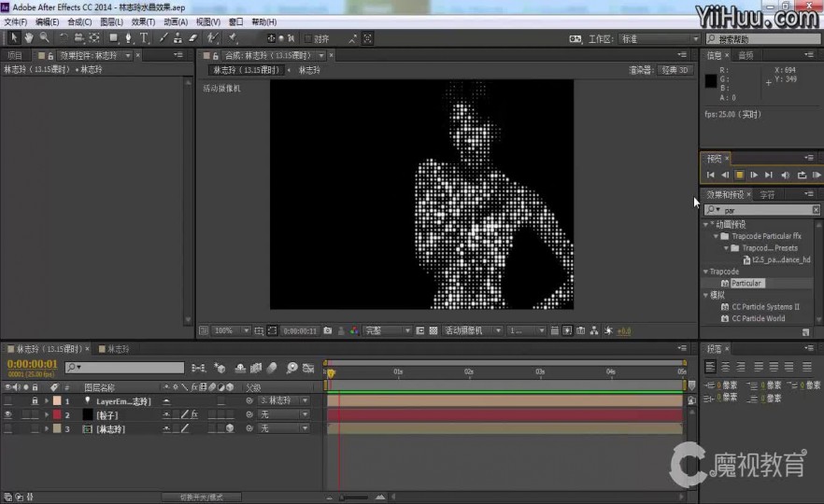Stop playback in Preview panel
This screenshot has width=824, height=504.
coord(739,175)
